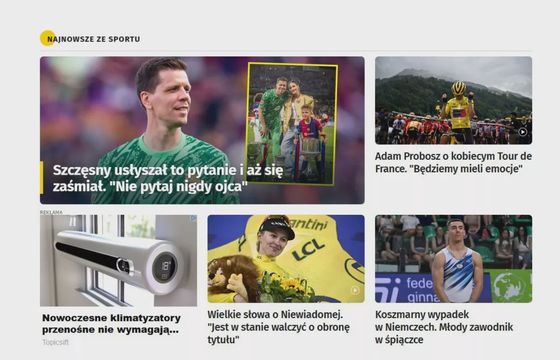This screenshot has height=360, width=560.
Task: Read Koszmarny wypadek w Niemczech article
Action: 444,327
